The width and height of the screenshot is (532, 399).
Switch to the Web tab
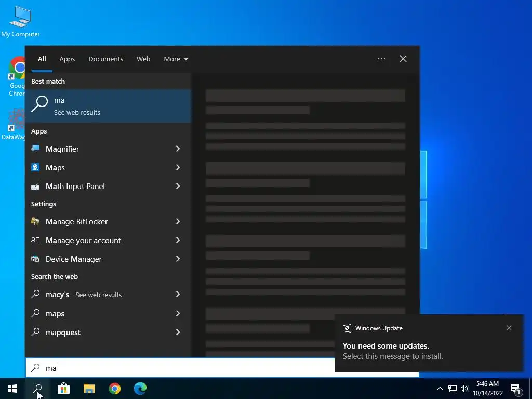pos(143,59)
